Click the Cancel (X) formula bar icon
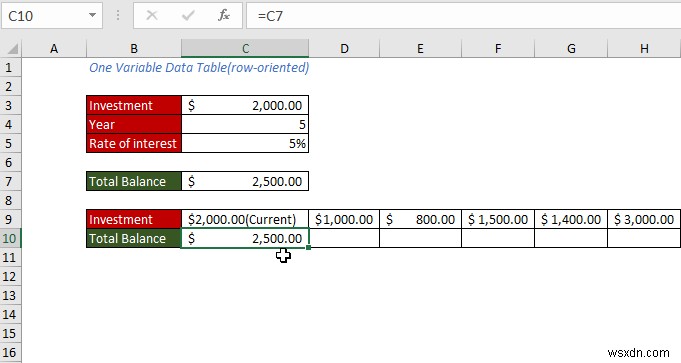This screenshot has width=681, height=363. pyautogui.click(x=152, y=16)
